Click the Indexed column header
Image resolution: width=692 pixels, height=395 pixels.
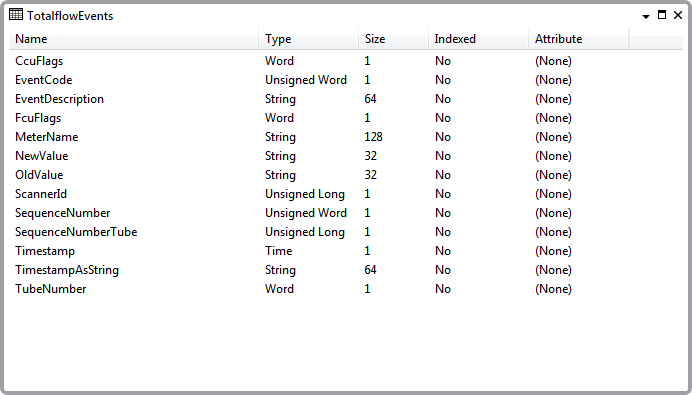point(478,39)
